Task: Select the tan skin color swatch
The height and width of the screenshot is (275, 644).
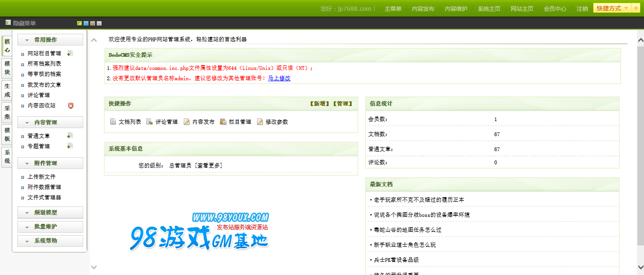Action: point(93,23)
